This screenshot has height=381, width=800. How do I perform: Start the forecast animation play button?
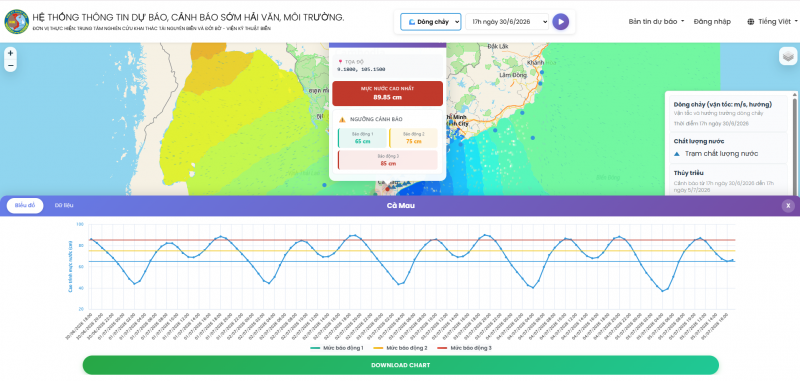coord(560,22)
